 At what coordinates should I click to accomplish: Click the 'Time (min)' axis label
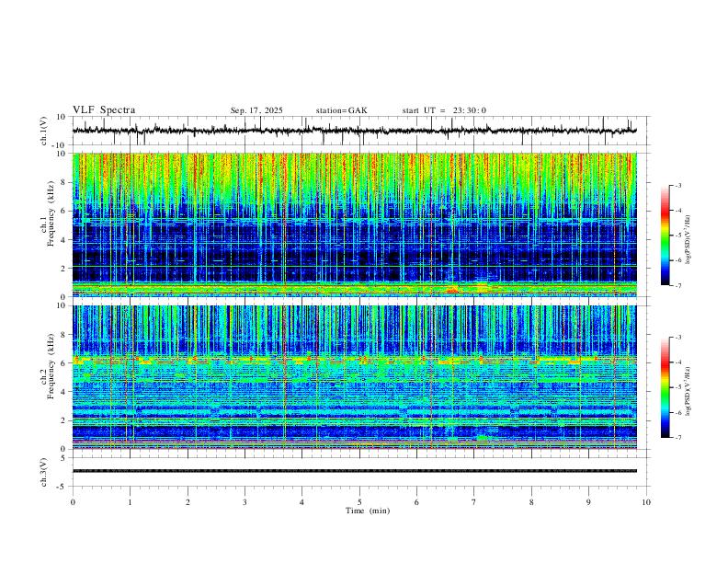click(368, 511)
